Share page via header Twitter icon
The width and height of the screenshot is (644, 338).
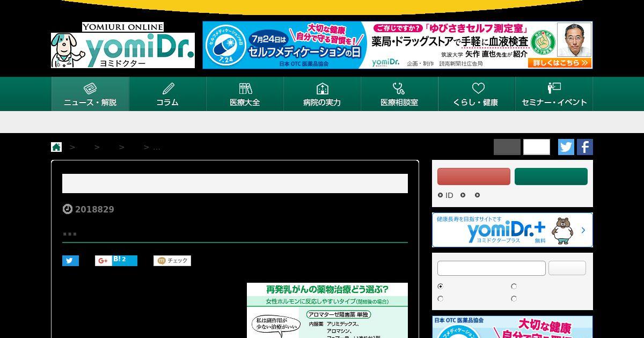click(x=566, y=147)
